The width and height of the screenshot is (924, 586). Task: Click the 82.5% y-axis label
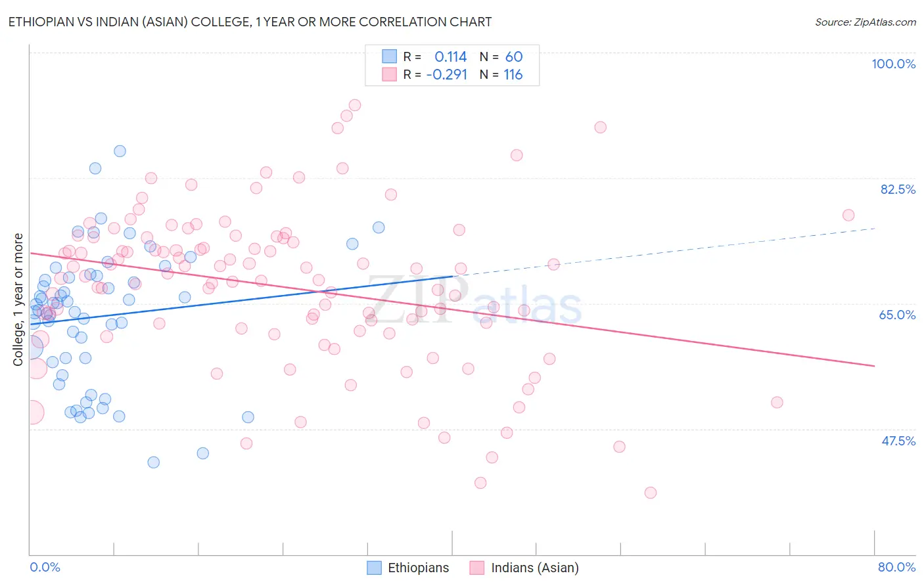pyautogui.click(x=898, y=189)
